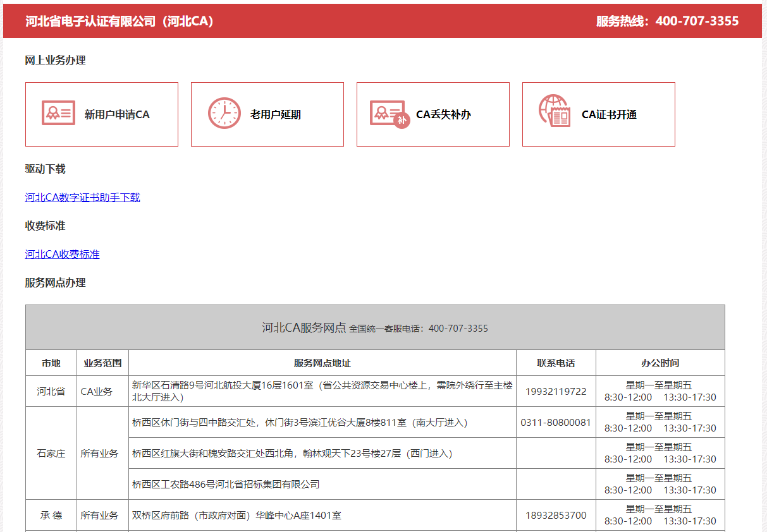767x532 pixels.
Task: Click the 联系电话 column header
Action: click(556, 363)
